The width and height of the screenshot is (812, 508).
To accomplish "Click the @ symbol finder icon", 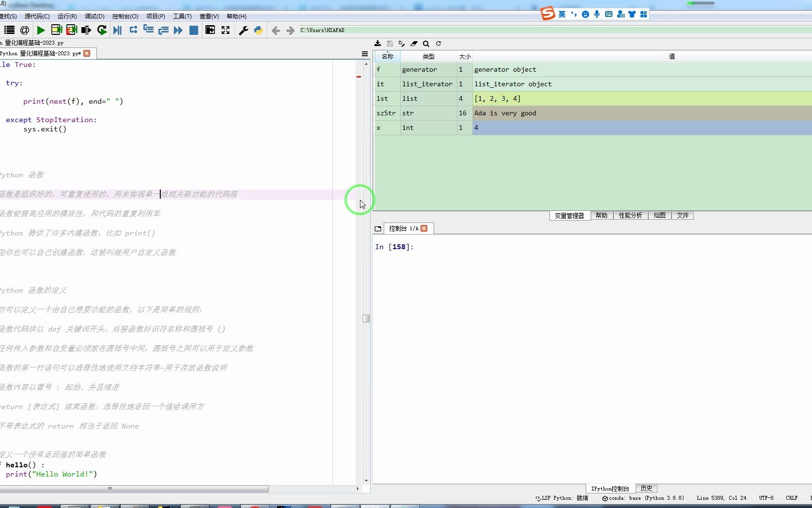I will pyautogui.click(x=25, y=30).
